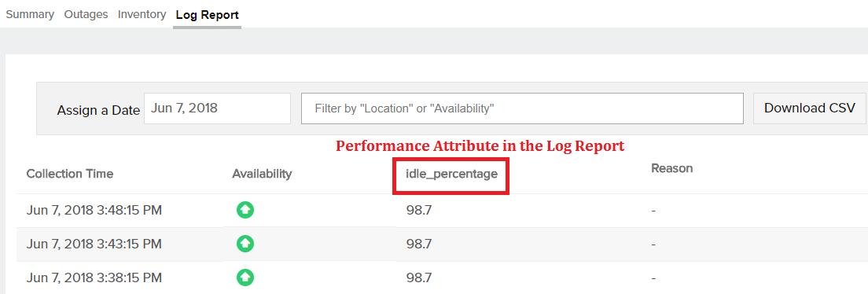The image size is (868, 294).
Task: Click the Location or Availability filter box
Action: [x=522, y=108]
